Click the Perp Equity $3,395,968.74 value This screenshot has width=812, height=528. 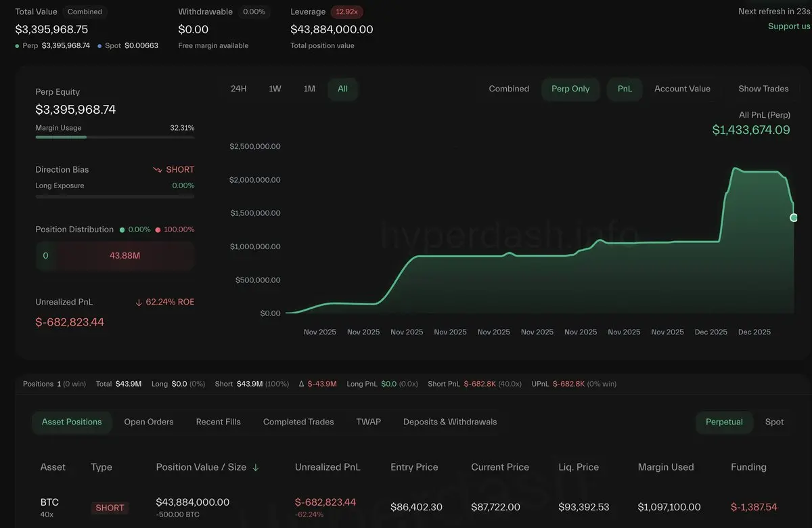coord(76,110)
